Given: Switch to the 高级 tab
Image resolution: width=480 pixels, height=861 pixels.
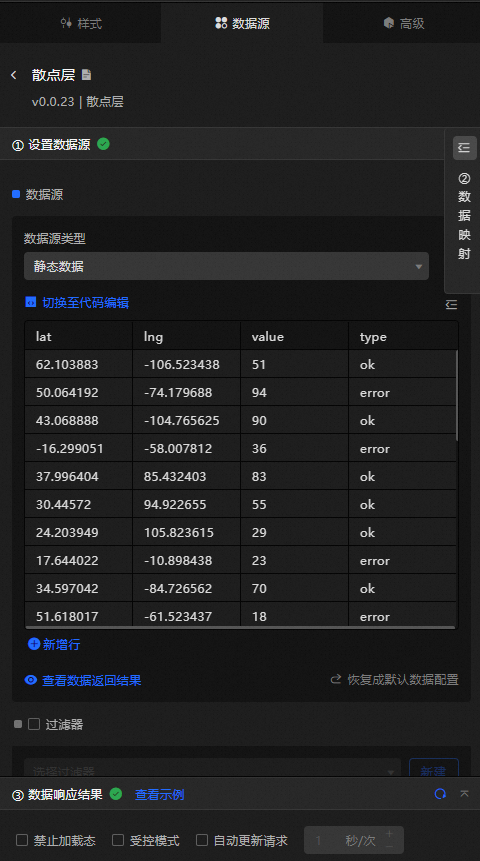Looking at the screenshot, I should click(404, 23).
